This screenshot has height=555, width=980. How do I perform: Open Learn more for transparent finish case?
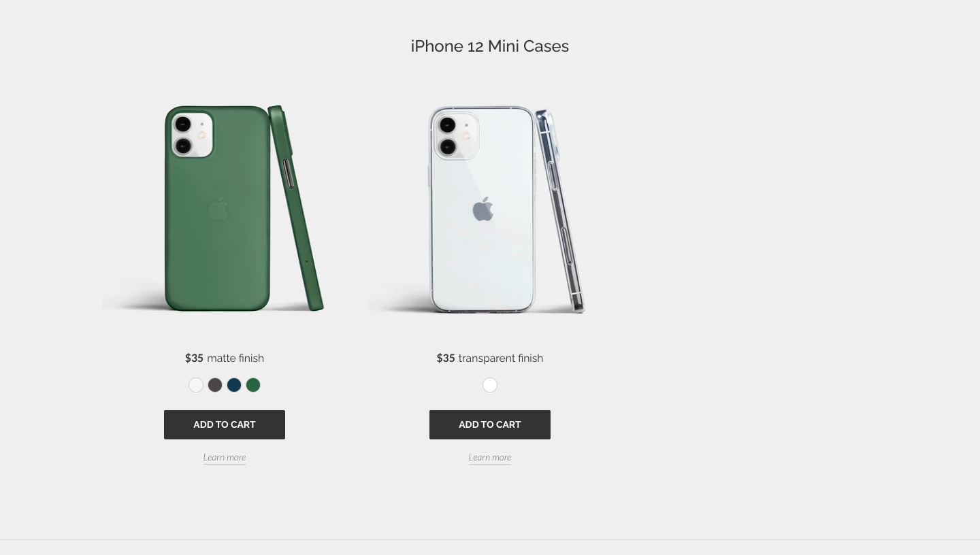(x=490, y=458)
